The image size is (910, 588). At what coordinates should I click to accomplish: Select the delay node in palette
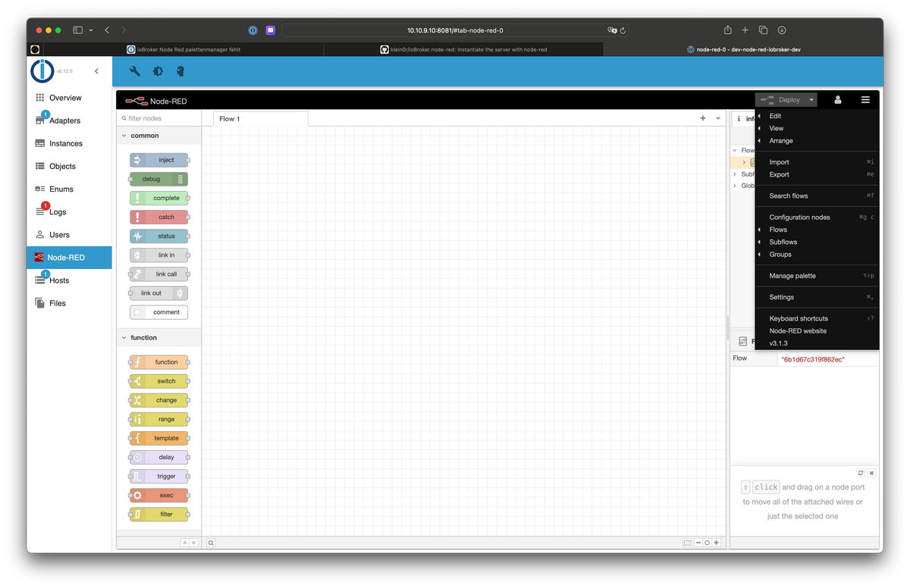(x=158, y=457)
